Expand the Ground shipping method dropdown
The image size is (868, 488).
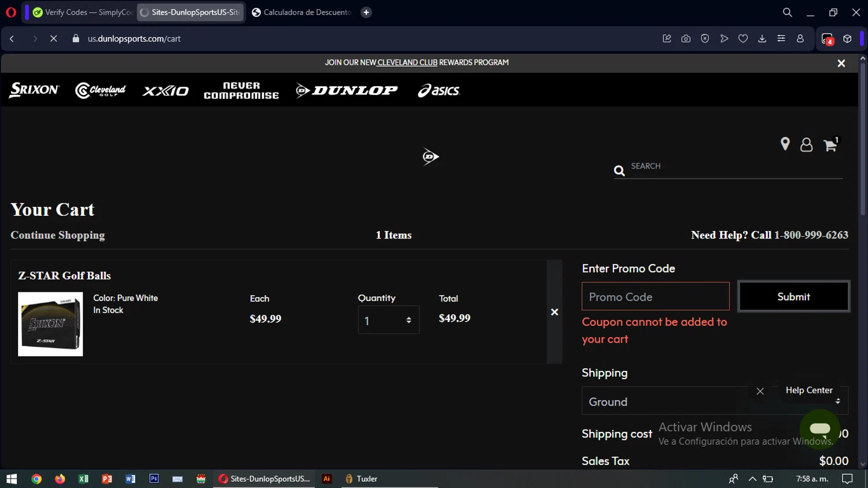point(715,401)
